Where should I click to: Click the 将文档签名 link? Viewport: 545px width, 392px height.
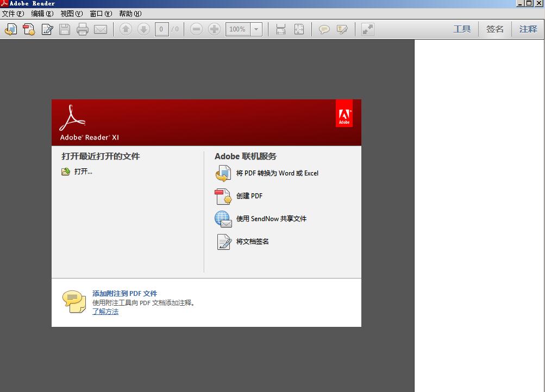252,241
